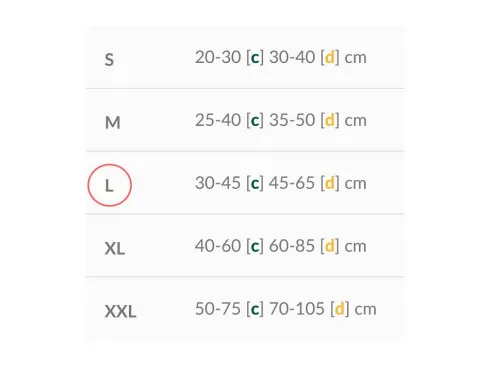
Task: Select the M size label
Action: (113, 123)
